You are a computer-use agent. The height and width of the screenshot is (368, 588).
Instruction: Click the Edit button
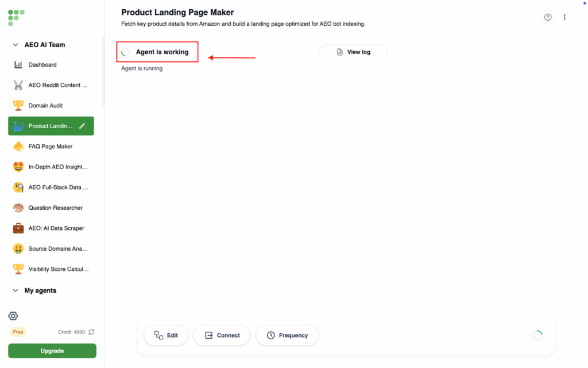pos(166,335)
